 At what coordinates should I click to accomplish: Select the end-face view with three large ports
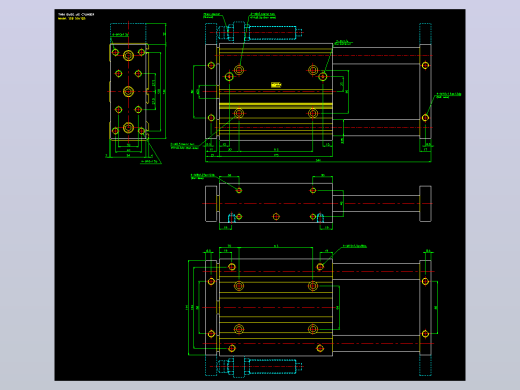coord(129,91)
